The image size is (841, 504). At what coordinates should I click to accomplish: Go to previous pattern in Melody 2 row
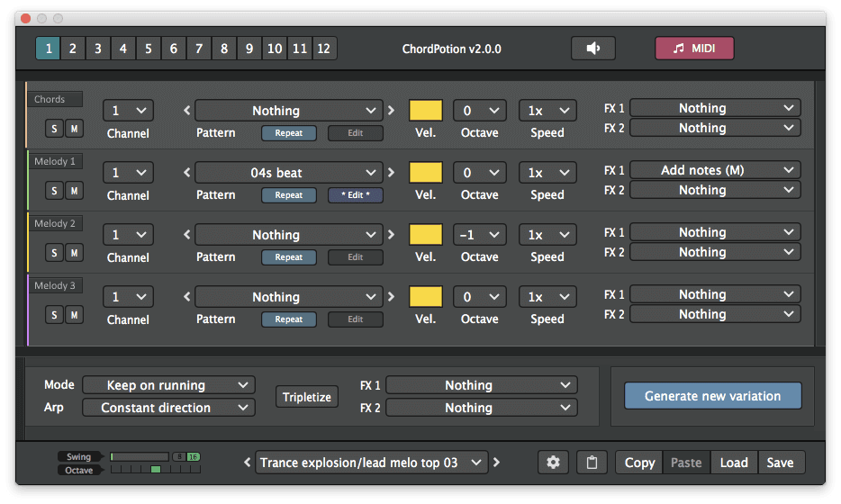click(186, 235)
